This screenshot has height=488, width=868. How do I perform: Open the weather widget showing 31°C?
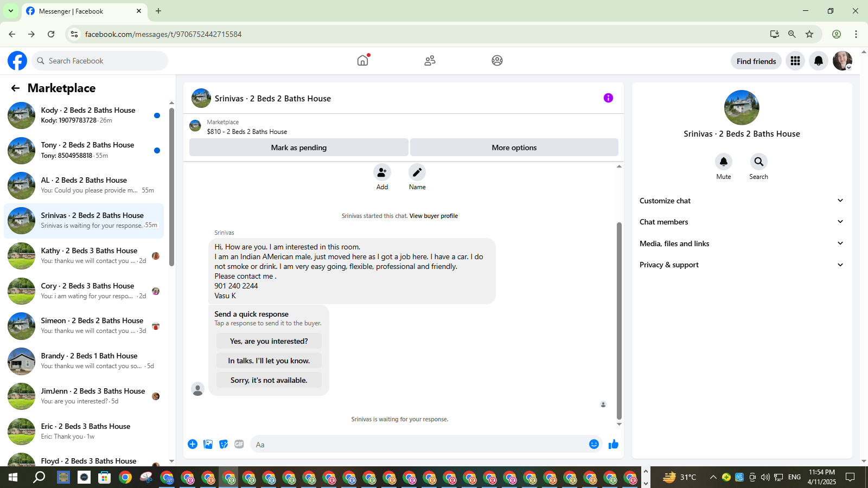tap(679, 477)
